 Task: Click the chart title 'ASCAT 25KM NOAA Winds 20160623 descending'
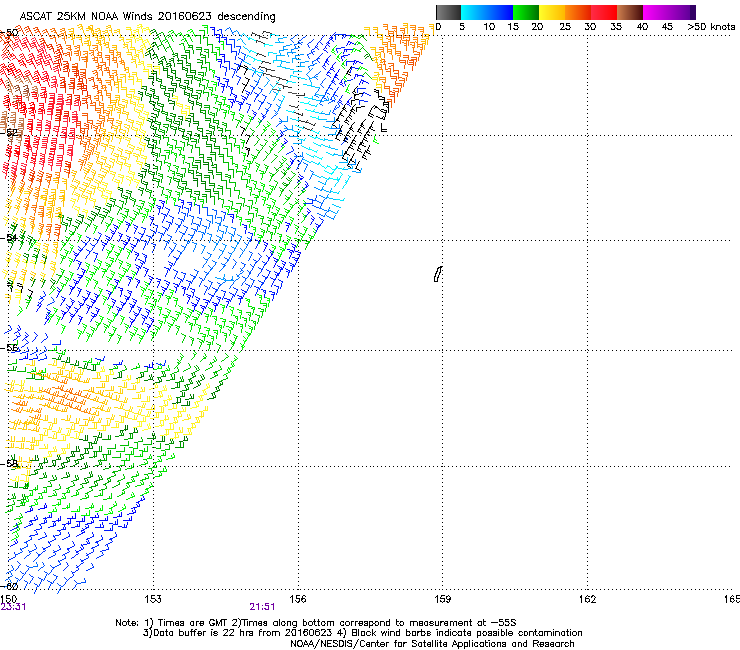point(148,17)
